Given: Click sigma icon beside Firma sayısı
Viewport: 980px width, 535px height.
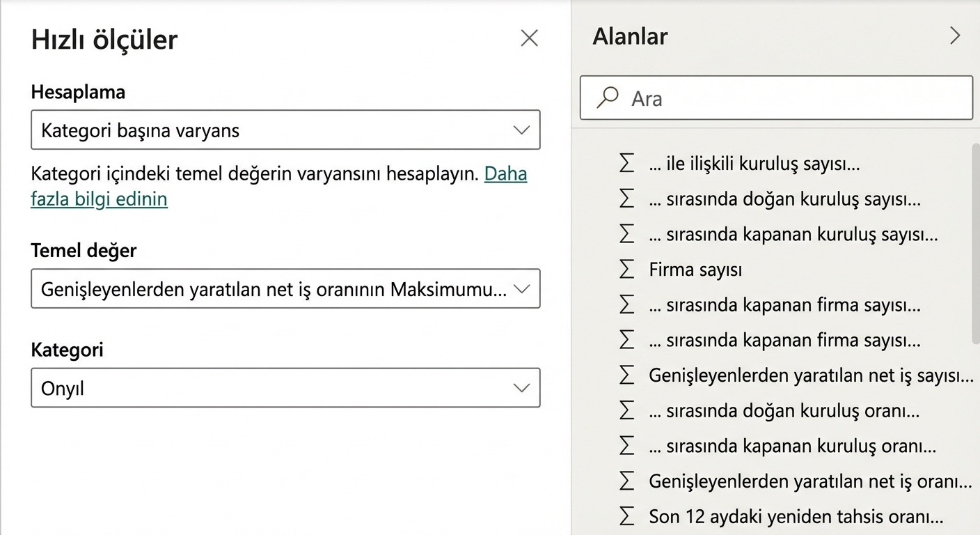Looking at the screenshot, I should pyautogui.click(x=627, y=270).
